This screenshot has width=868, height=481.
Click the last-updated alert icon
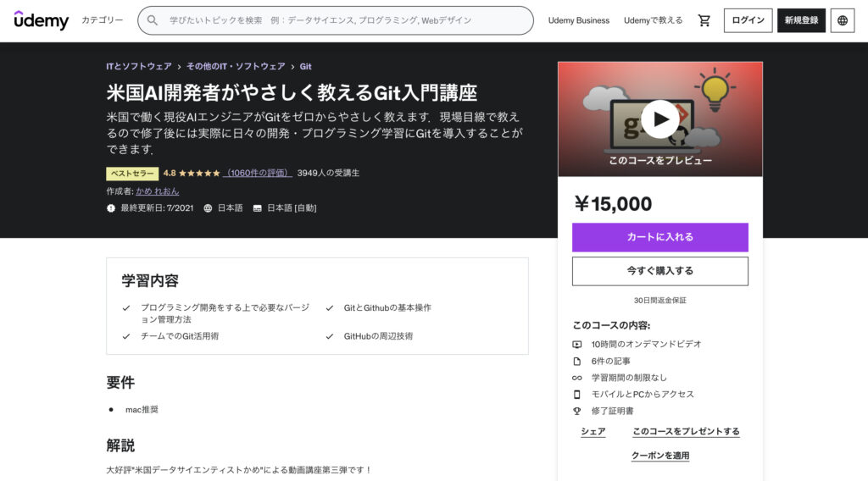tap(111, 208)
